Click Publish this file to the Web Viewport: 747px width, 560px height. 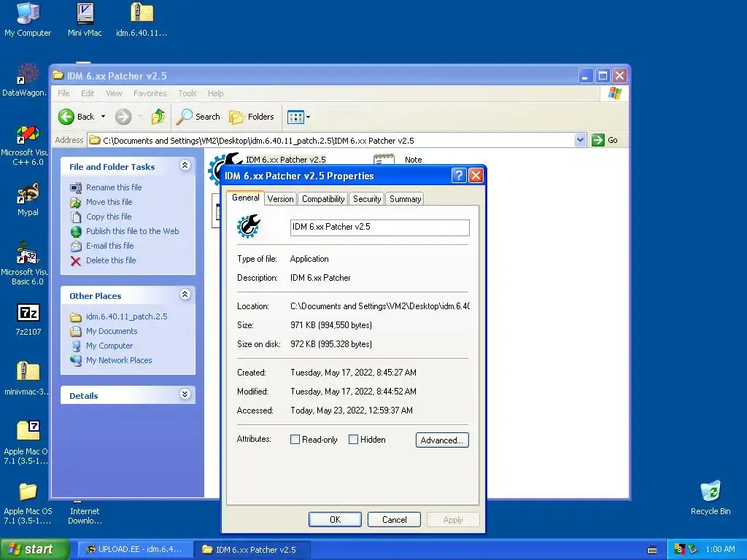point(133,231)
